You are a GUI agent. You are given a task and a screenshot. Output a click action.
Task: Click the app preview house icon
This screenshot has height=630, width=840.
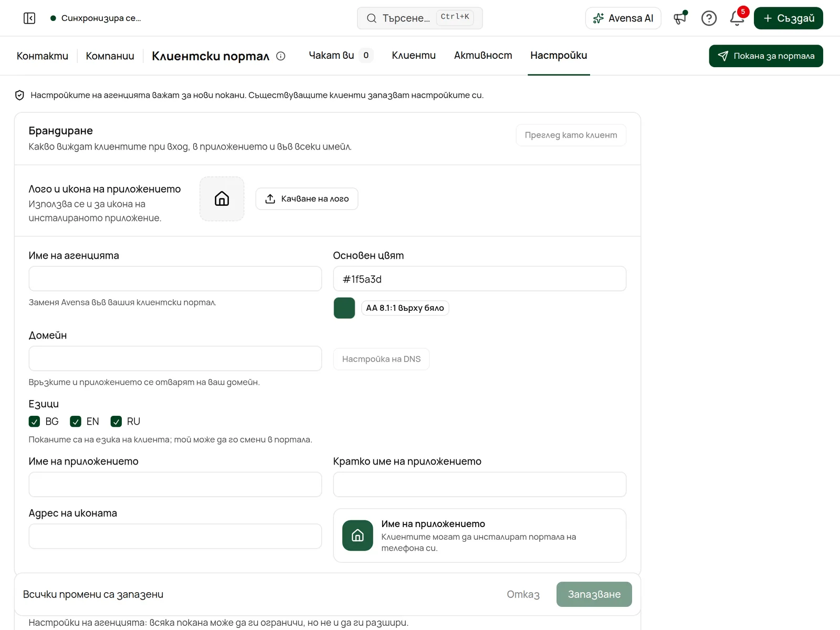coord(358,535)
